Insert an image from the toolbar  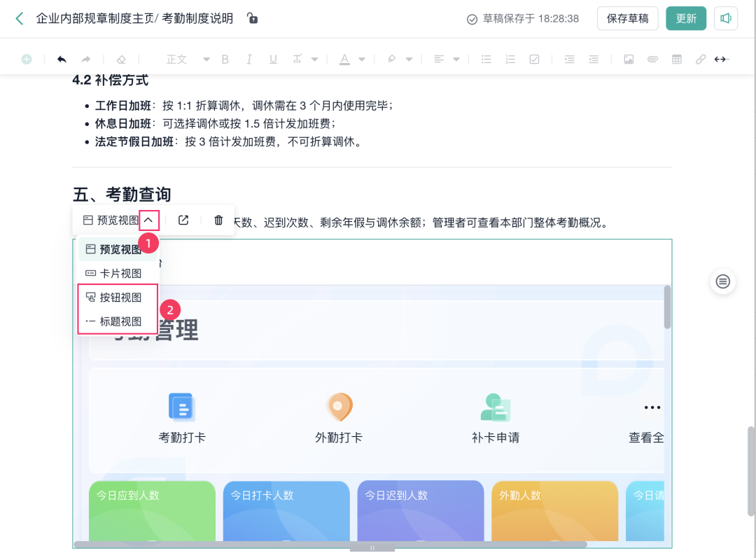pos(629,60)
